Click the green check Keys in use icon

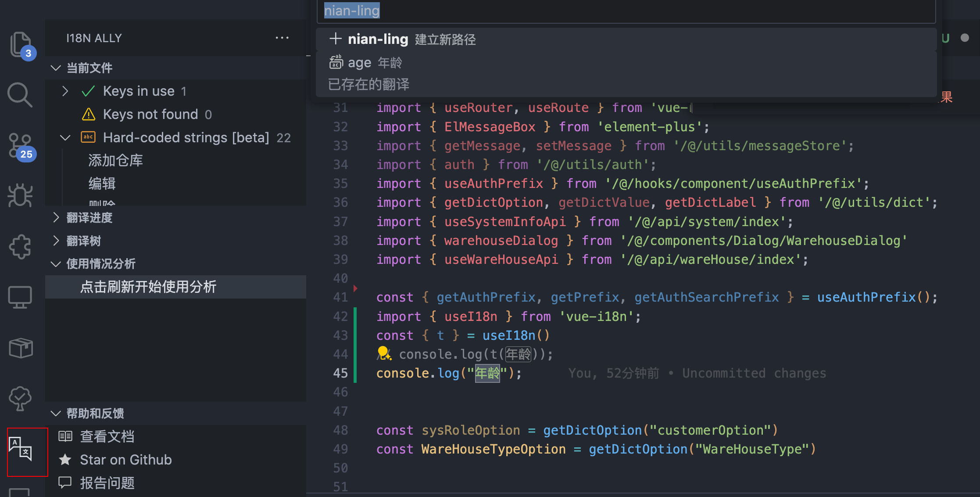89,91
